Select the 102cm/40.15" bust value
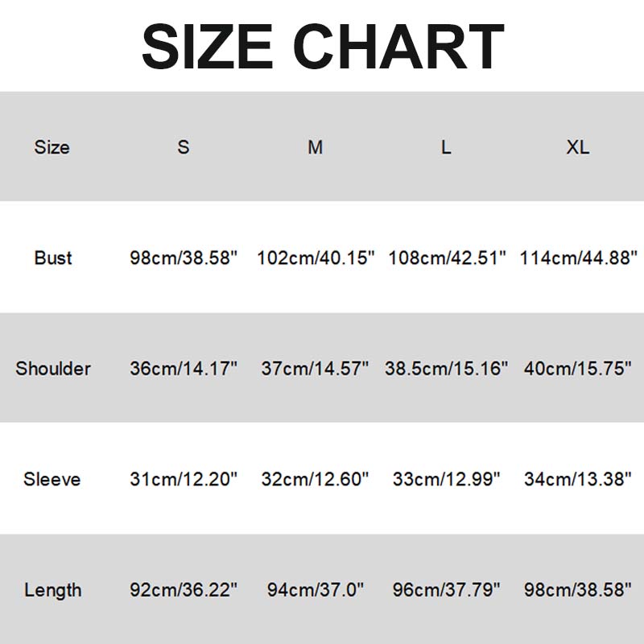 316,258
